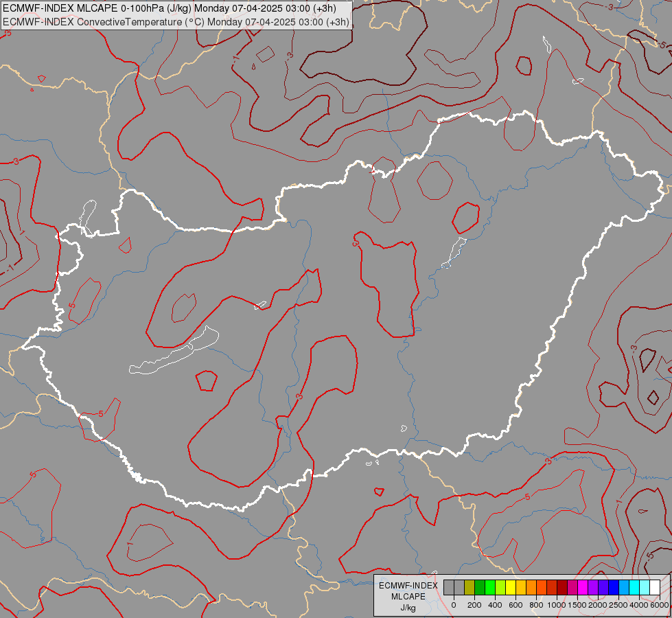The height and width of the screenshot is (618, 672).
Task: Click the legend scale value 4000
Action: [x=640, y=605]
